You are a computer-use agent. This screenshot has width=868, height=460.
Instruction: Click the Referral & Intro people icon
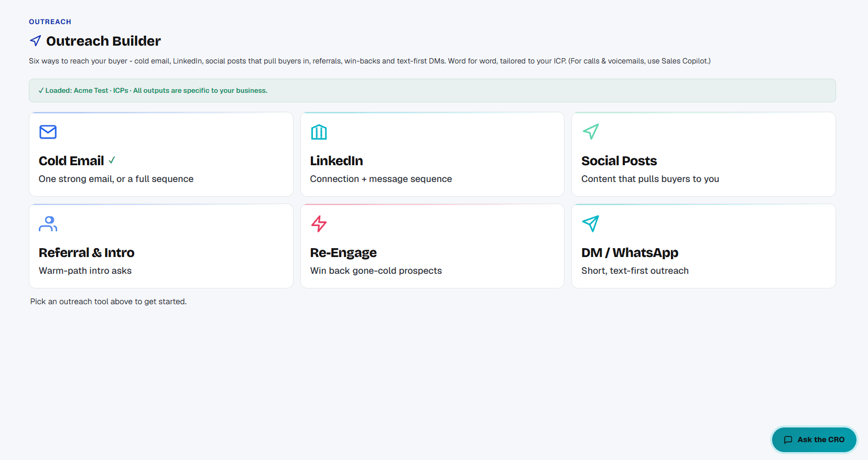tap(48, 224)
